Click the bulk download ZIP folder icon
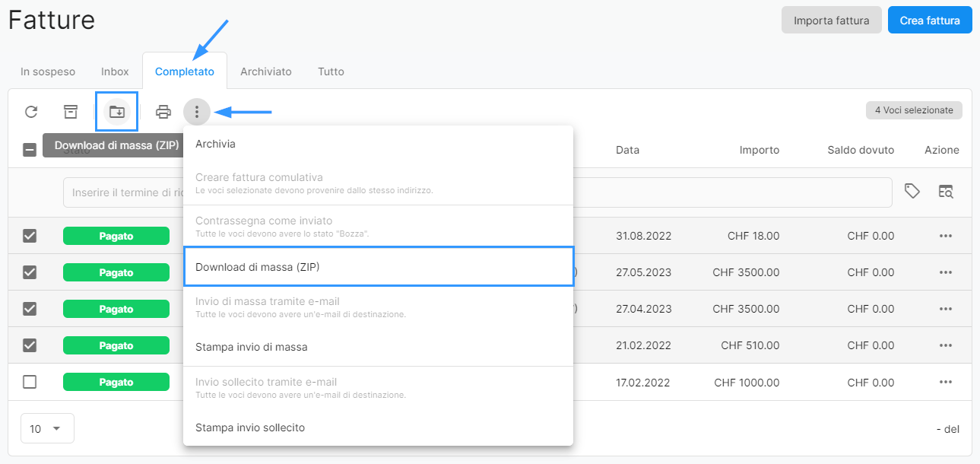 pyautogui.click(x=116, y=112)
